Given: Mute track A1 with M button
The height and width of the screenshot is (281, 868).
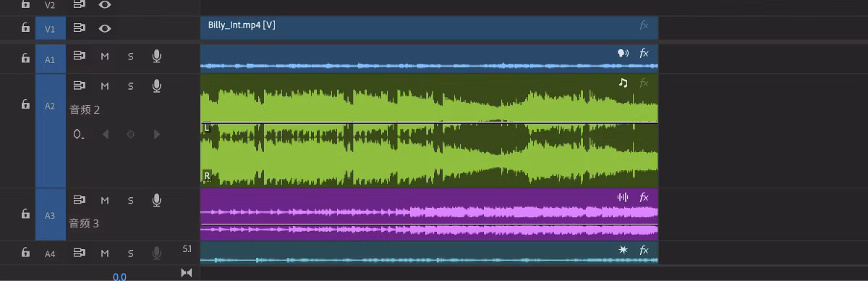Looking at the screenshot, I should click(x=105, y=56).
